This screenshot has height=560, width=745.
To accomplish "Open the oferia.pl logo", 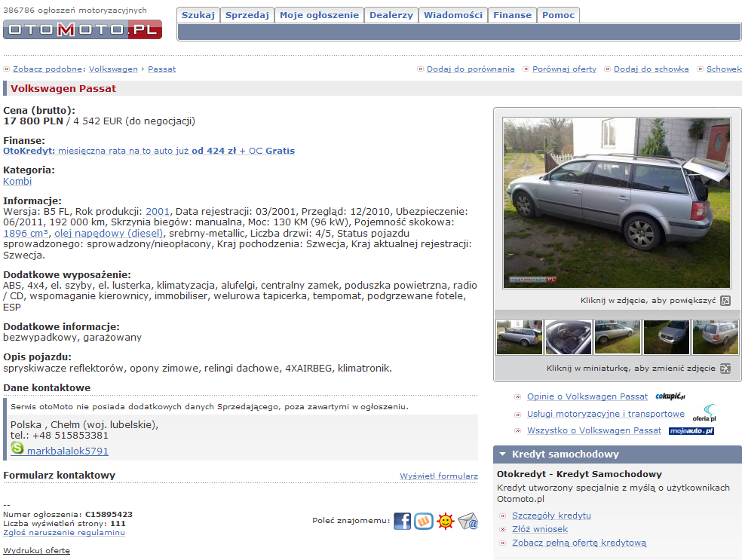I will tap(704, 413).
